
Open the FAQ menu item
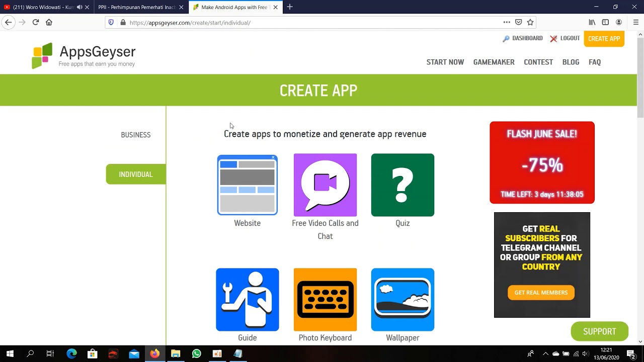pos(595,62)
